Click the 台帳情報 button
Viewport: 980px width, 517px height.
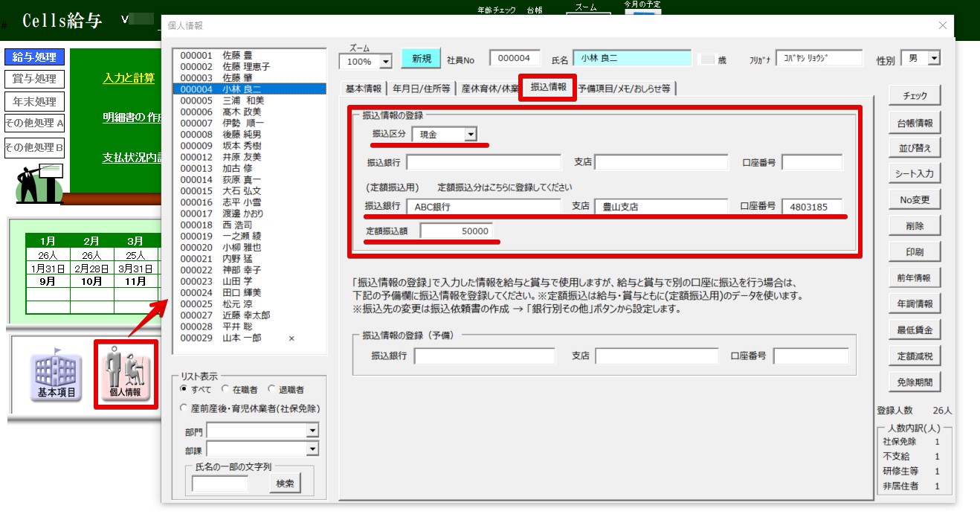(915, 123)
